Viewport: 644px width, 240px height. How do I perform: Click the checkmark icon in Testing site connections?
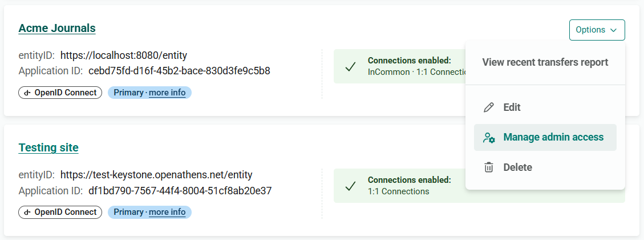click(350, 186)
